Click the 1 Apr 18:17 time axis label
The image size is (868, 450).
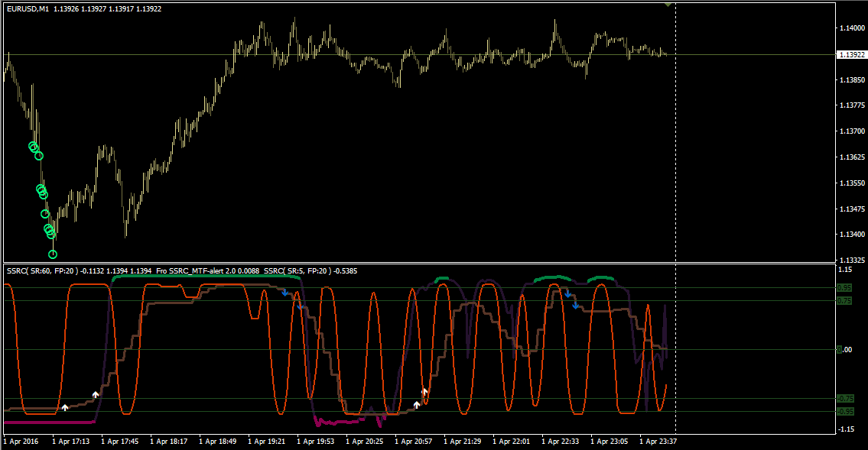(x=168, y=442)
